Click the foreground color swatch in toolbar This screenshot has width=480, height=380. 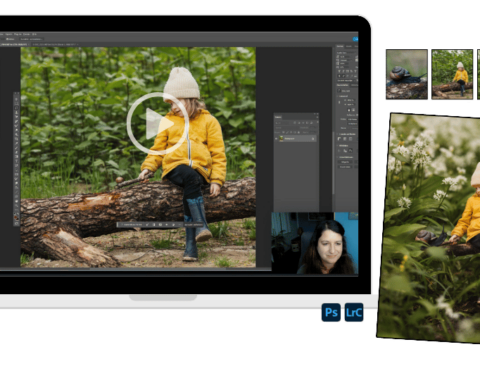(x=16, y=216)
